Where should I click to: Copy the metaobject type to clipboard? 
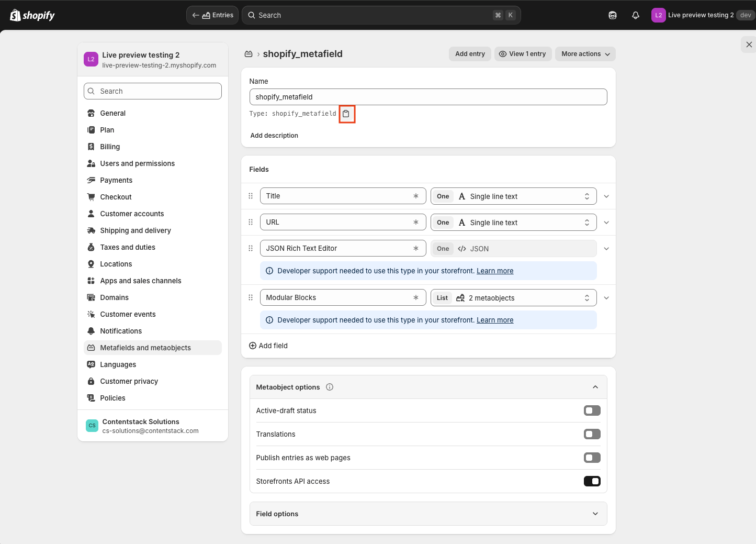tap(346, 114)
